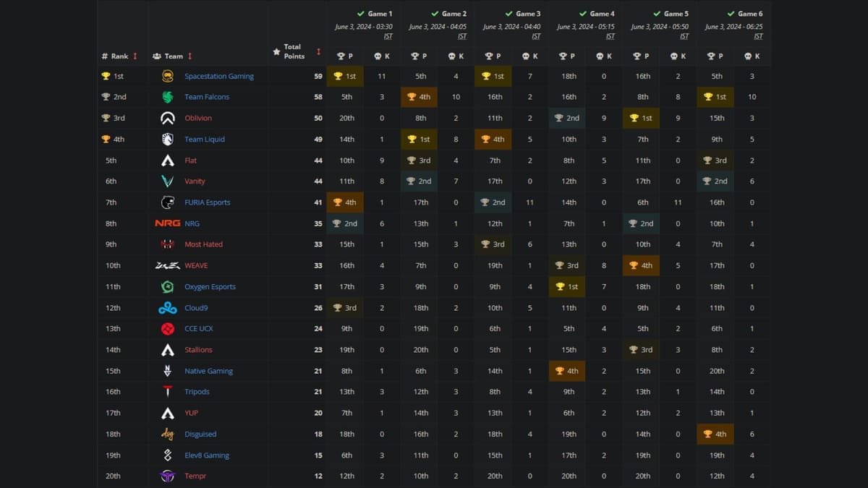This screenshot has height=488, width=868.
Task: Click the NRG team logo
Action: [167, 223]
